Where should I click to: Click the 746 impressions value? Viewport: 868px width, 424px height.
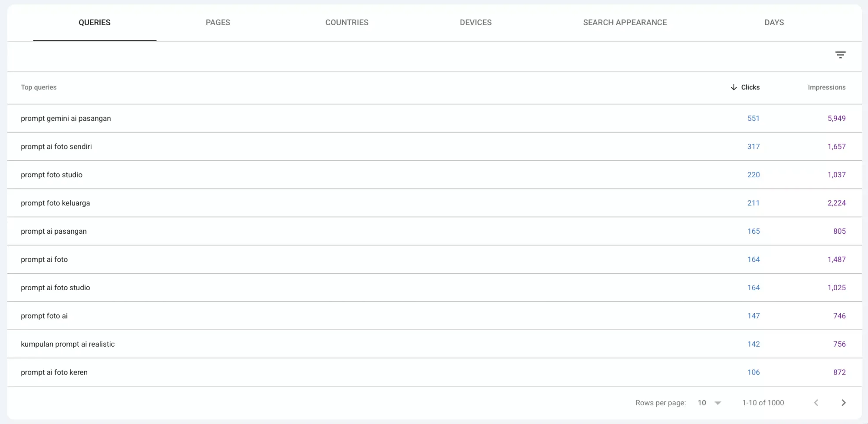coord(839,316)
